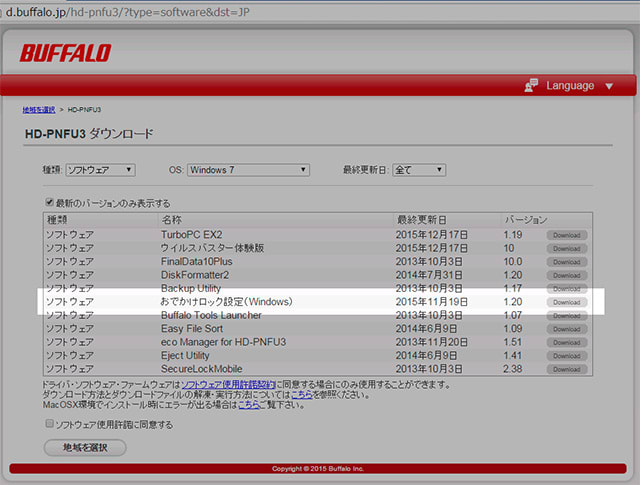This screenshot has height=485, width=640.
Task: Check ソフトウェア使用許諾に同意する checkbox
Action: 49,423
